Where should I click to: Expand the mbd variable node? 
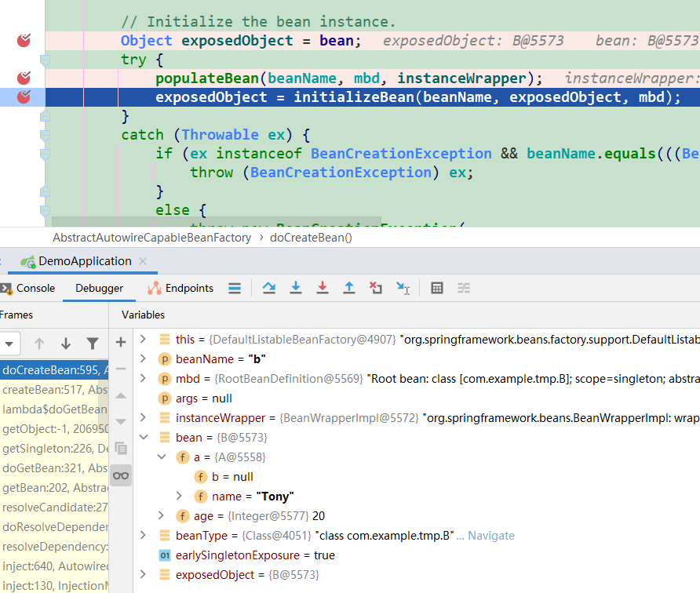point(143,378)
